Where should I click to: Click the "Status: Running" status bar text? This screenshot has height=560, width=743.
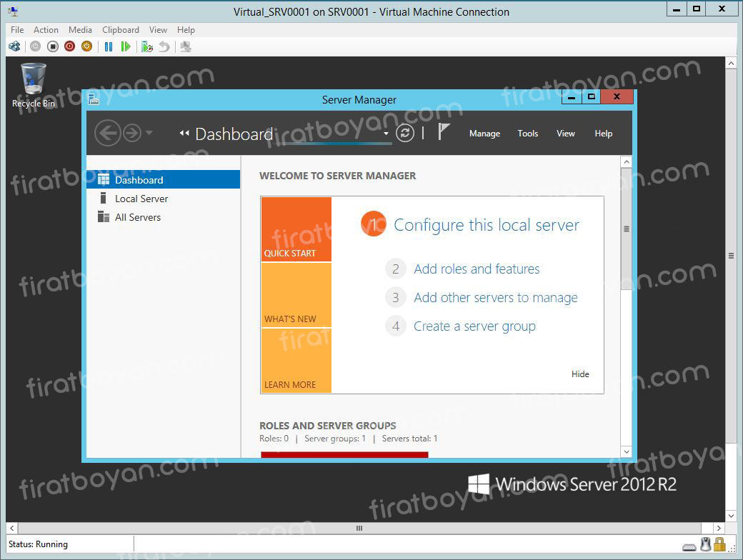tap(38, 544)
